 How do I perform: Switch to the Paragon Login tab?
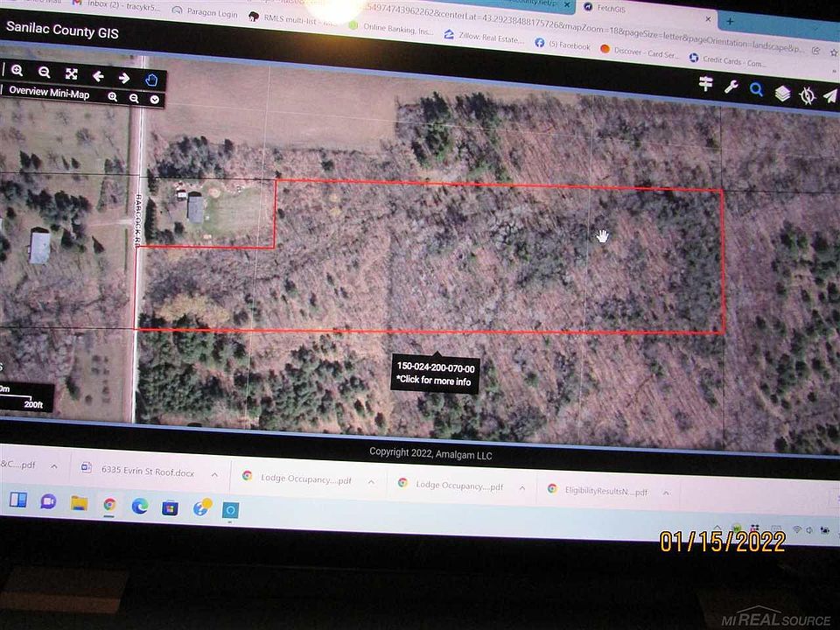(206, 11)
